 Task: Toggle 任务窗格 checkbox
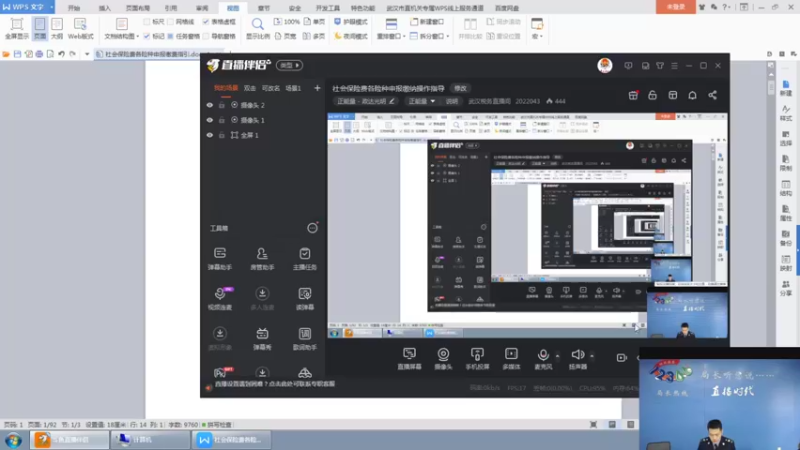[170, 36]
